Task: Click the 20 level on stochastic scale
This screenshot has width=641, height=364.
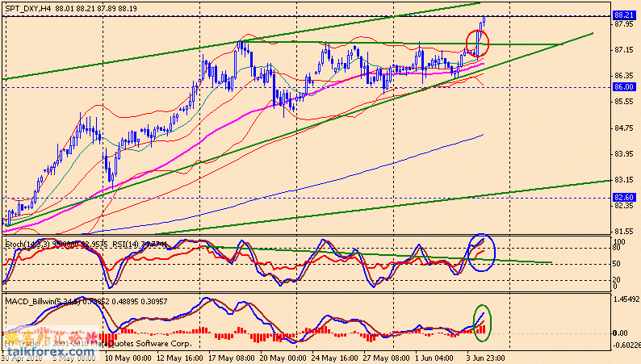Action: click(617, 280)
